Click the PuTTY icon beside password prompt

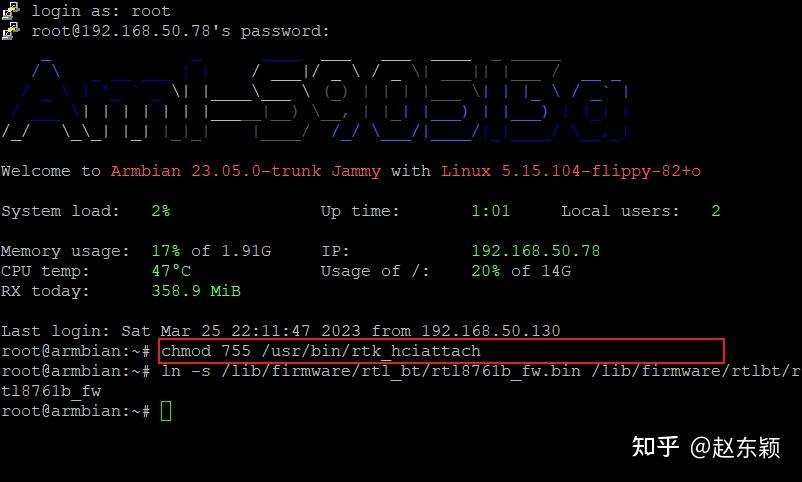[10, 31]
